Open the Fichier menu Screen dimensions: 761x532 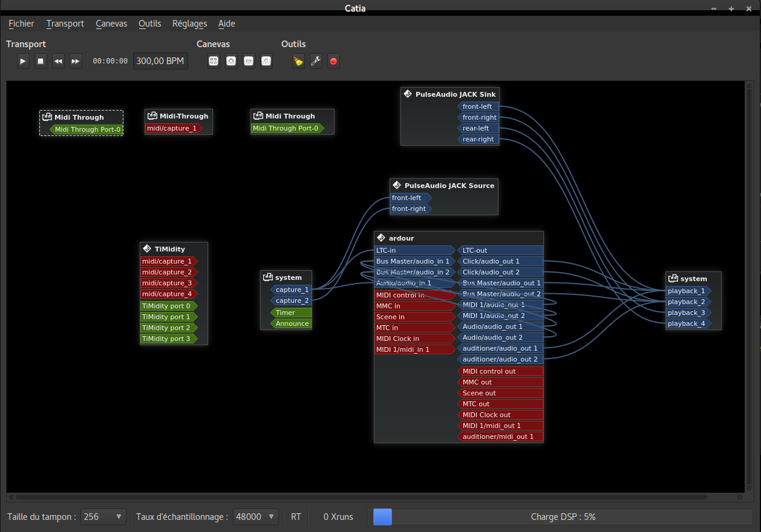[x=21, y=24]
